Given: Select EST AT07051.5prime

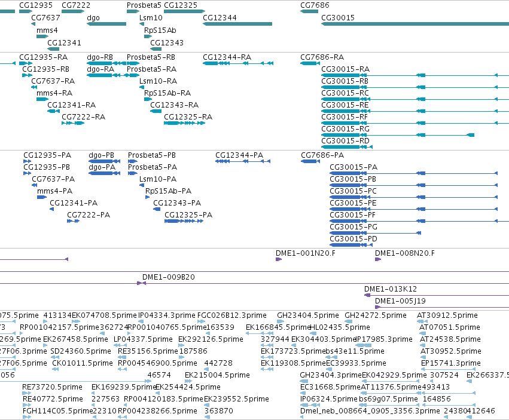Looking at the screenshot, I should (x=449, y=327).
